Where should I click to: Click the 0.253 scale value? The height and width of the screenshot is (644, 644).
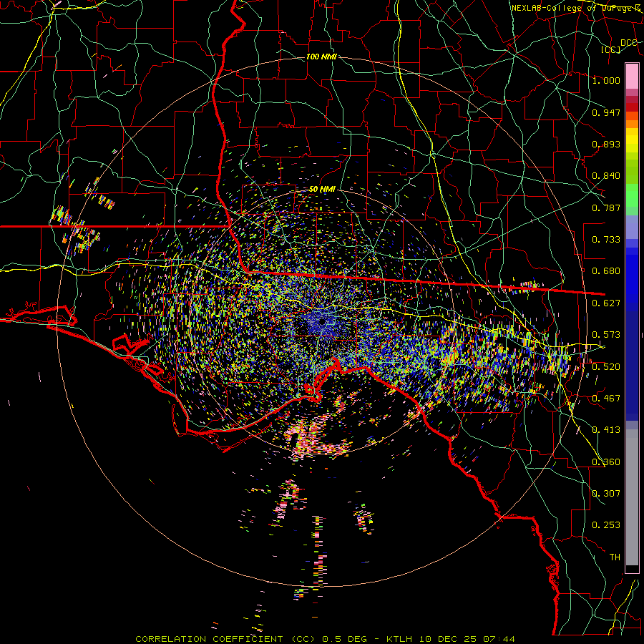pos(606,525)
